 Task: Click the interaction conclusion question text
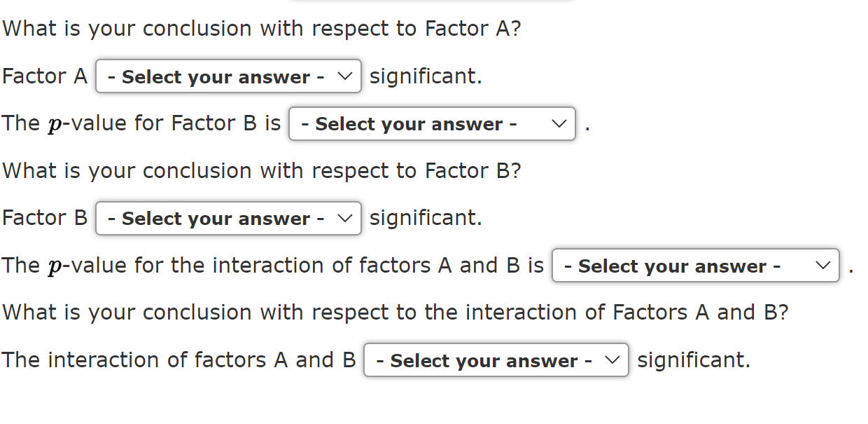pos(395,313)
